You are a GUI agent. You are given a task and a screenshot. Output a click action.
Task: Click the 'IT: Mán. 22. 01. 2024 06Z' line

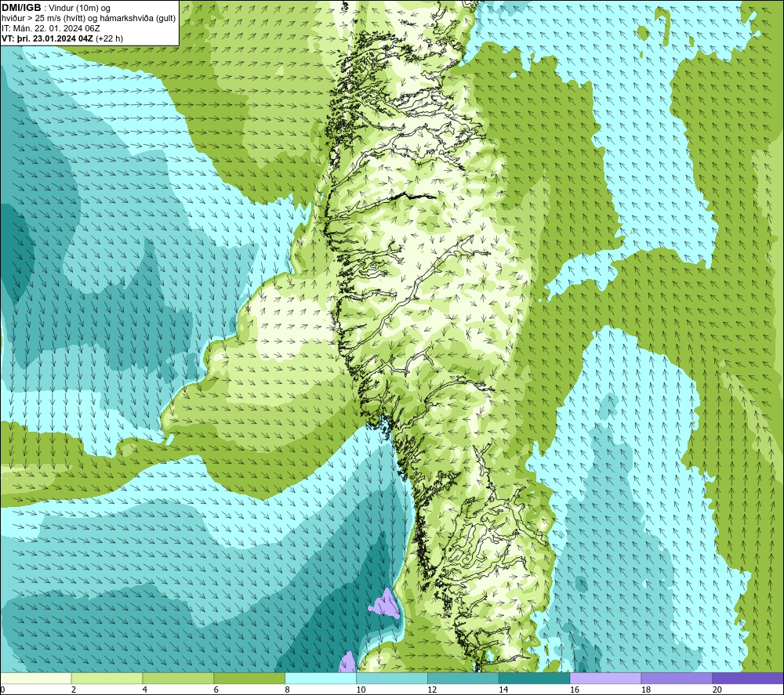click(50, 28)
